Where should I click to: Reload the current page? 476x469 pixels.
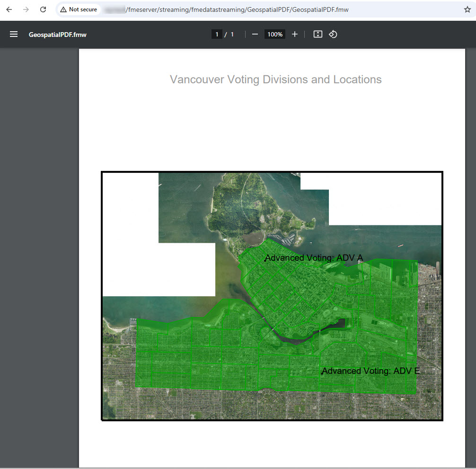click(x=43, y=9)
